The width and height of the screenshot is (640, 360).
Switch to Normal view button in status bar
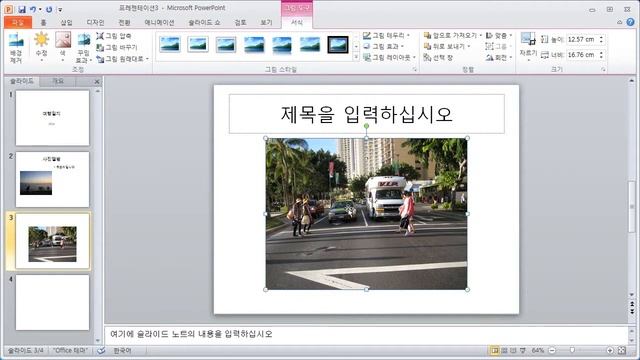(x=494, y=350)
